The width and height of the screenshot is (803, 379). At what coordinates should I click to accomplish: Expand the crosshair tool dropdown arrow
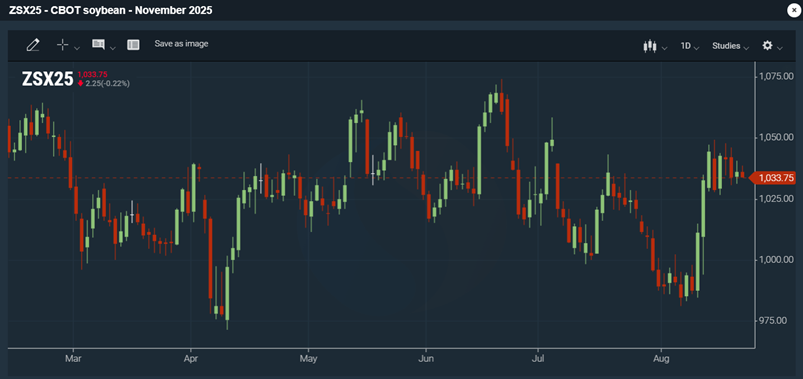77,48
